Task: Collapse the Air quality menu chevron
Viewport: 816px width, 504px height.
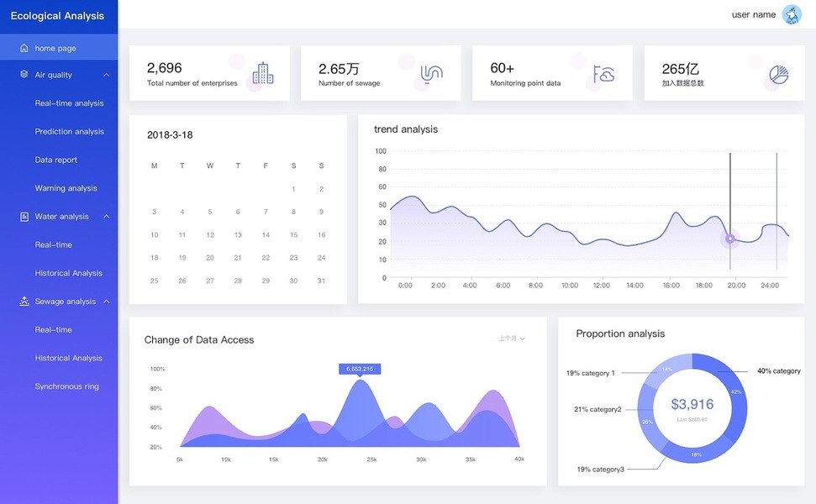Action: 107,75
